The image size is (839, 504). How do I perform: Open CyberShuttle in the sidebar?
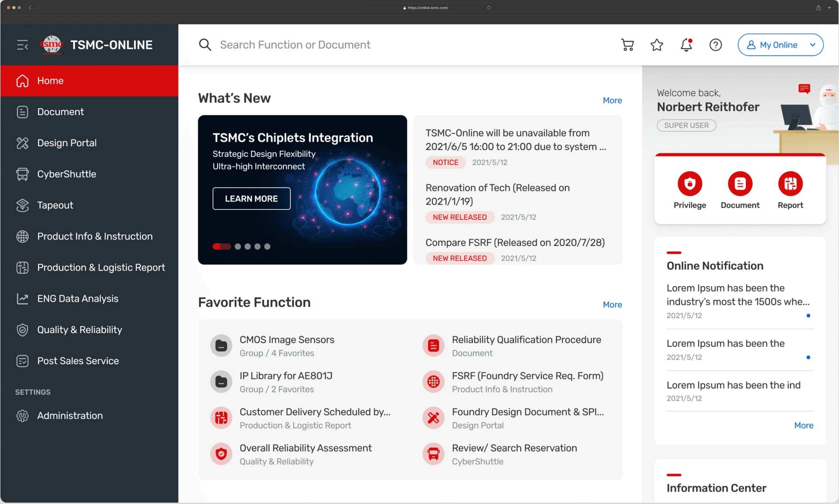click(x=89, y=174)
